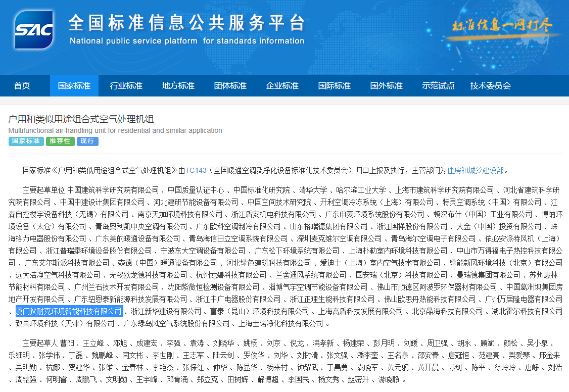Click the 户用和类似用途组合式空气处理机组 title heading
The height and width of the screenshot is (392, 569).
pos(81,119)
